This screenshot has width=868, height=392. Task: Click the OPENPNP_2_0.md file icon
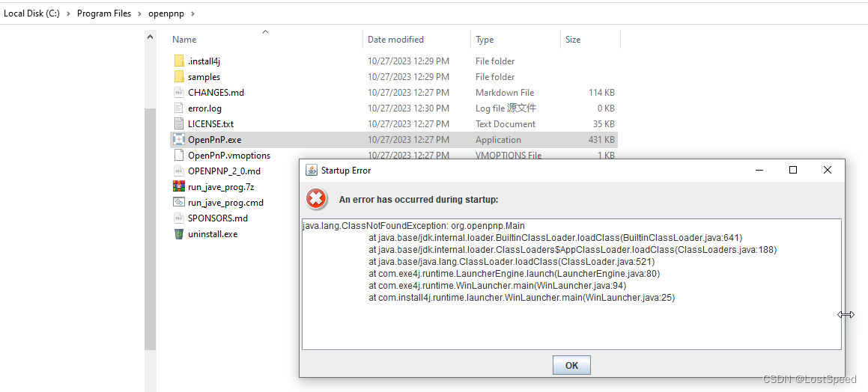(x=179, y=171)
